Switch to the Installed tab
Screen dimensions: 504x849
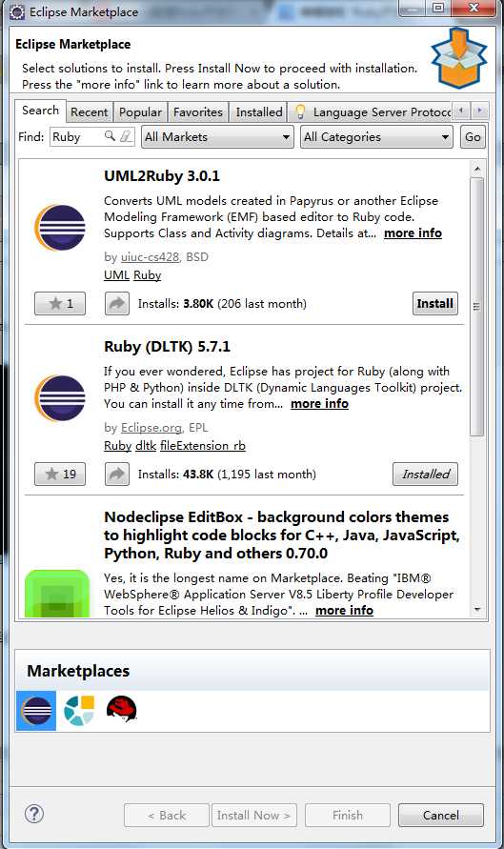click(259, 112)
